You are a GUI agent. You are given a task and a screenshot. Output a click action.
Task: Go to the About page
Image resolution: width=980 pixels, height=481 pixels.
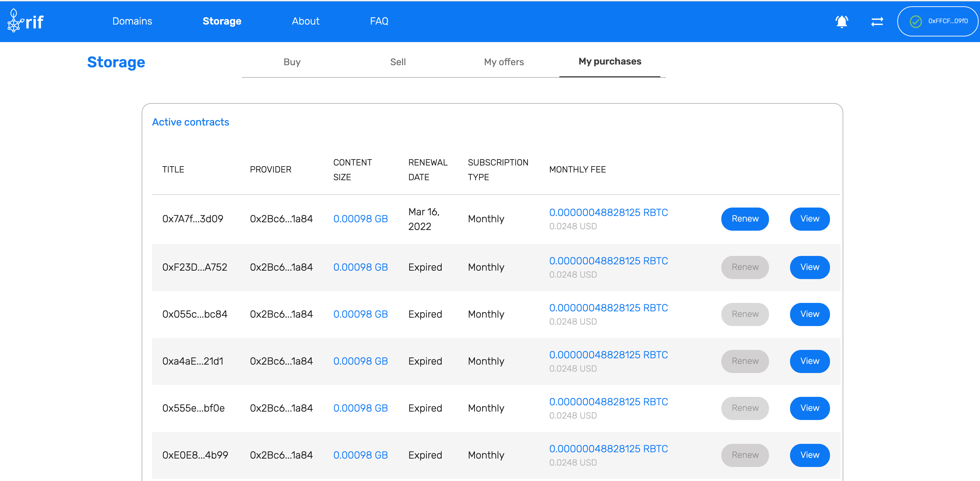pos(306,21)
